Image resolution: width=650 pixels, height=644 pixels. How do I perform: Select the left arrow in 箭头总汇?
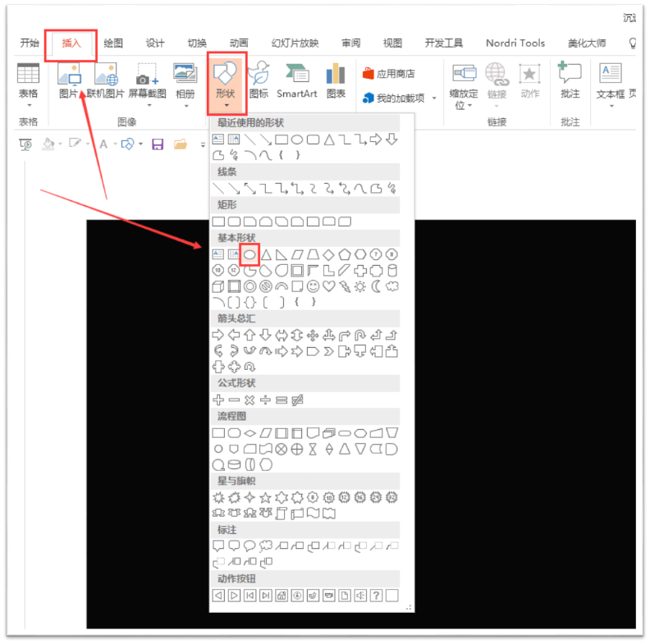coord(234,335)
